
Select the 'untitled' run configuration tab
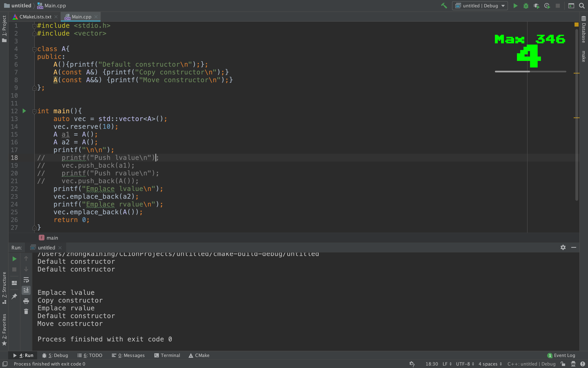46,248
